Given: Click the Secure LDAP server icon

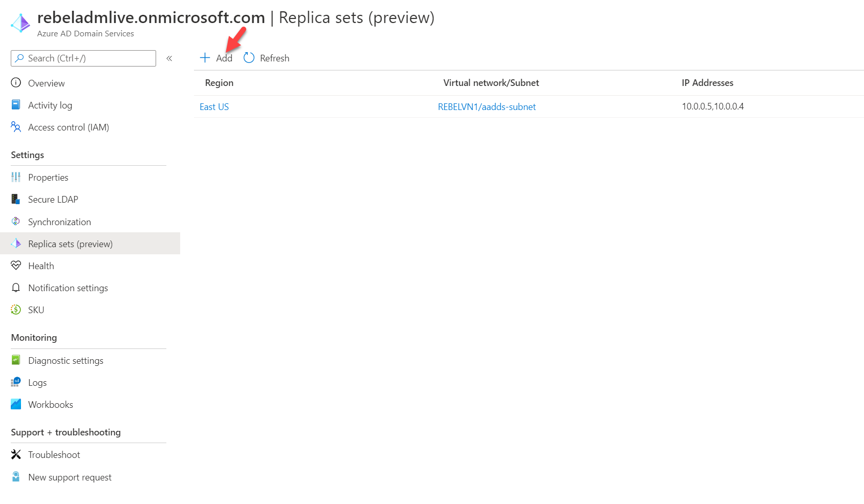Looking at the screenshot, I should 16,199.
